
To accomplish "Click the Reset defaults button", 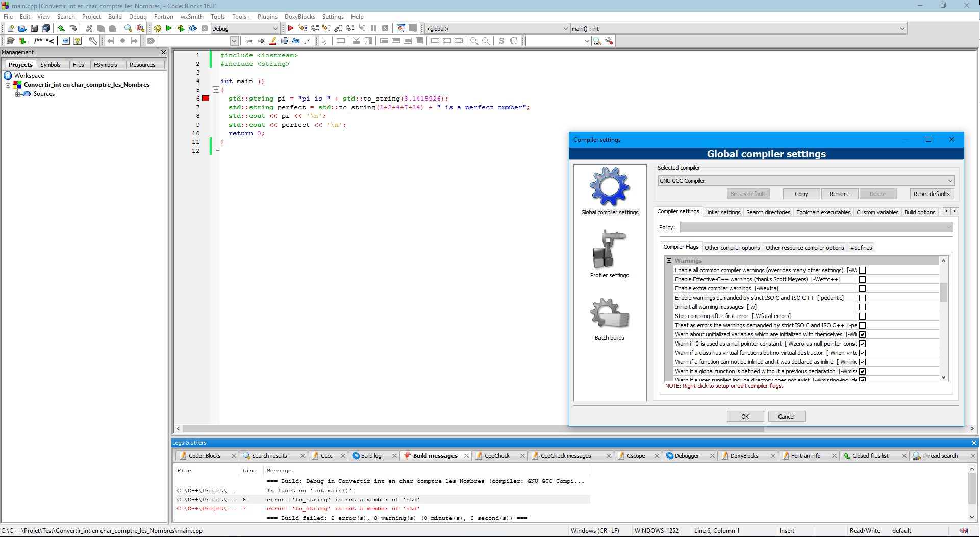I will [931, 194].
